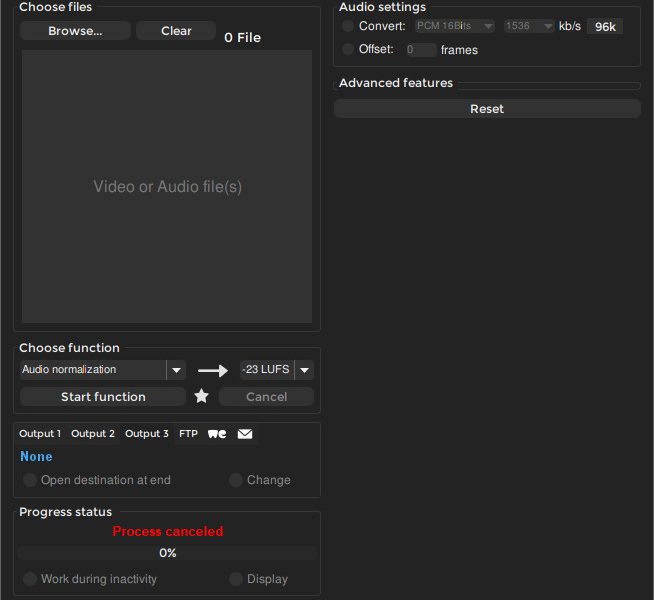Open the WeTransfer output tab icon
The image size is (654, 600).
[217, 434]
